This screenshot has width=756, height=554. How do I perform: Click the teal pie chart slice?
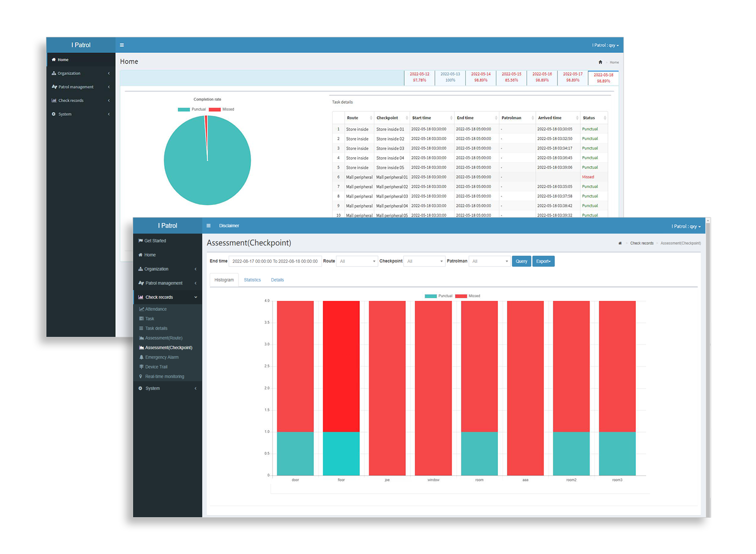[207, 160]
